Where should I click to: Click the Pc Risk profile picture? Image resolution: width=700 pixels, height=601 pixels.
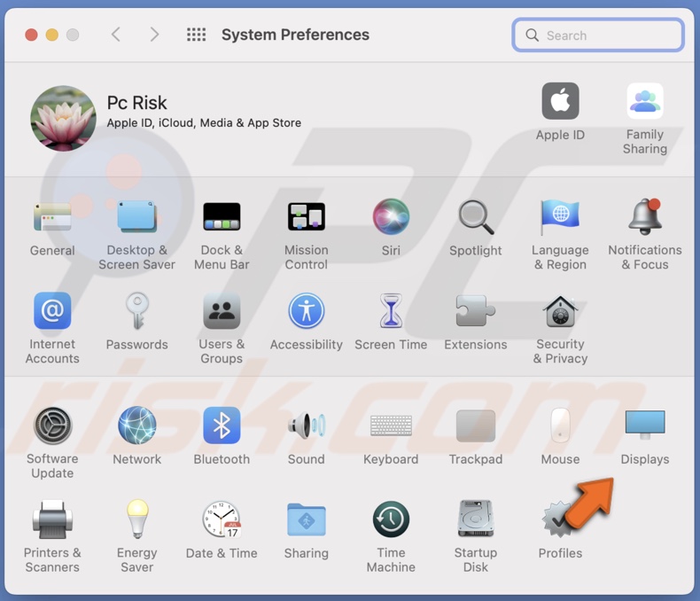pos(63,119)
